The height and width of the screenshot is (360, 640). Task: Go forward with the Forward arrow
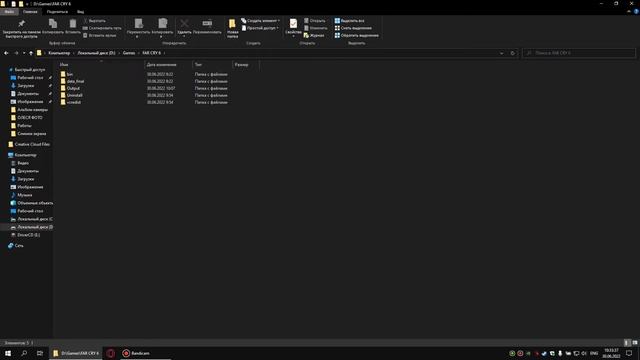[16, 53]
